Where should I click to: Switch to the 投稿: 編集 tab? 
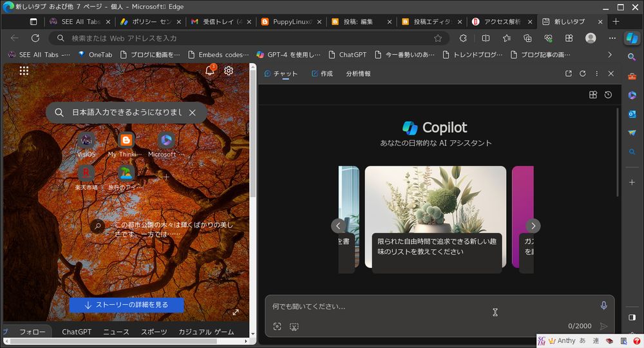click(x=361, y=22)
